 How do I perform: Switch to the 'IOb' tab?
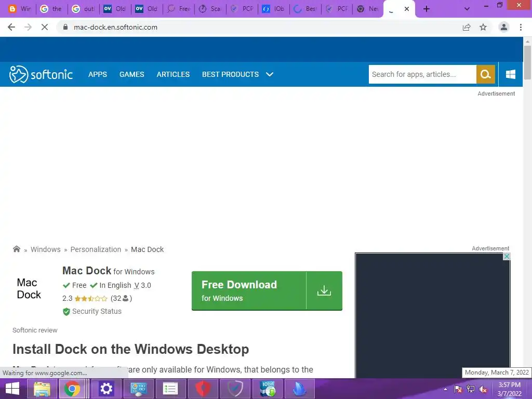click(x=273, y=9)
